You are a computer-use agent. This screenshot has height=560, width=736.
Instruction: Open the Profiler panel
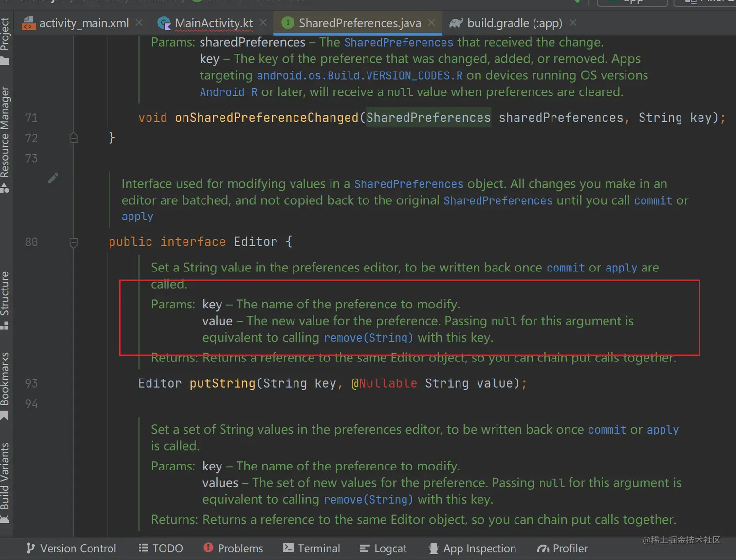[562, 548]
